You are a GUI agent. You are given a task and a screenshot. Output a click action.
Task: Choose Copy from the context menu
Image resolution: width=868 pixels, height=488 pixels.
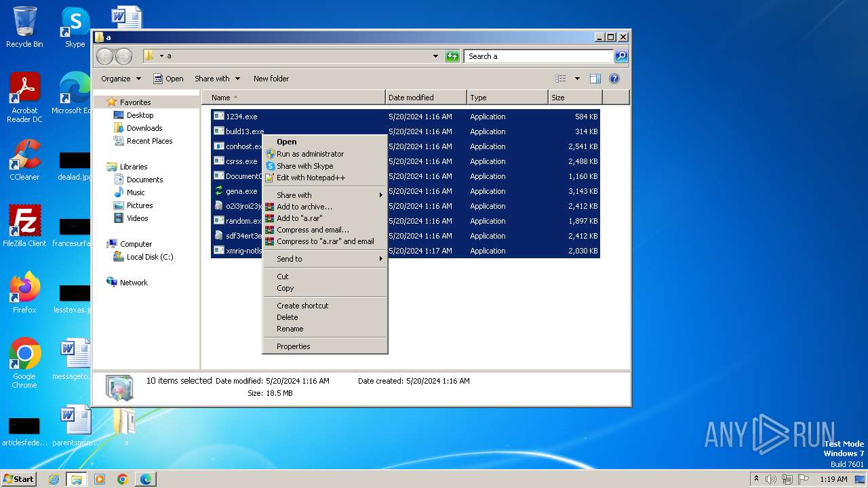tap(325, 288)
